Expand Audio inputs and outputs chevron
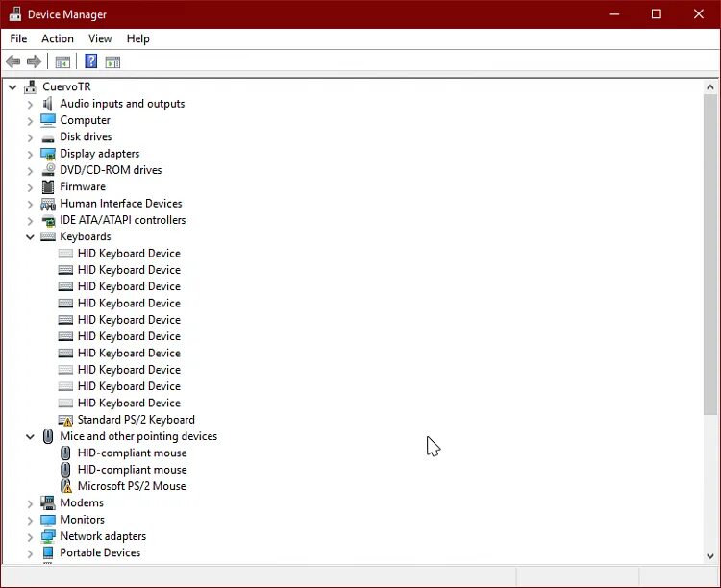Image resolution: width=721 pixels, height=588 pixels. coord(30,105)
